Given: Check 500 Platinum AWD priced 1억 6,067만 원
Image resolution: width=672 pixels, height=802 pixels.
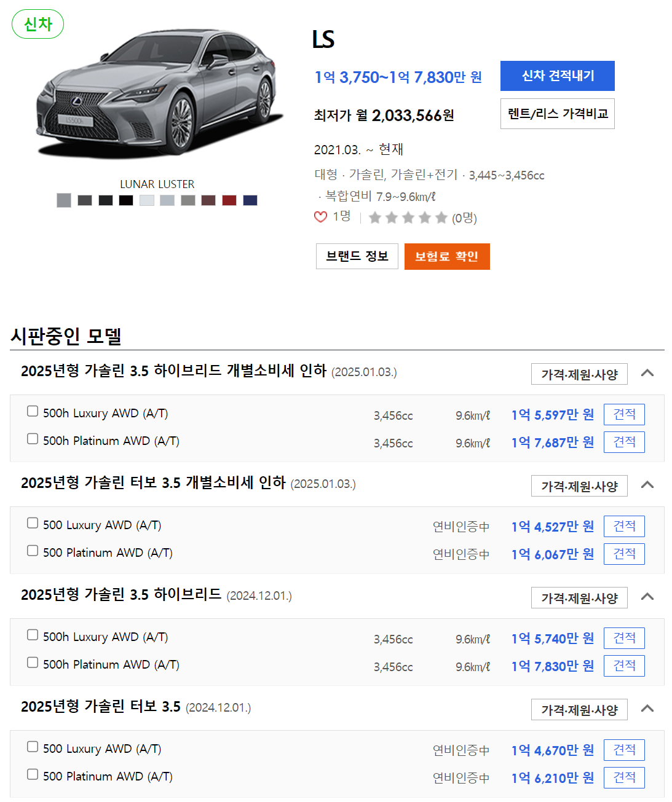Looking at the screenshot, I should point(33,551).
